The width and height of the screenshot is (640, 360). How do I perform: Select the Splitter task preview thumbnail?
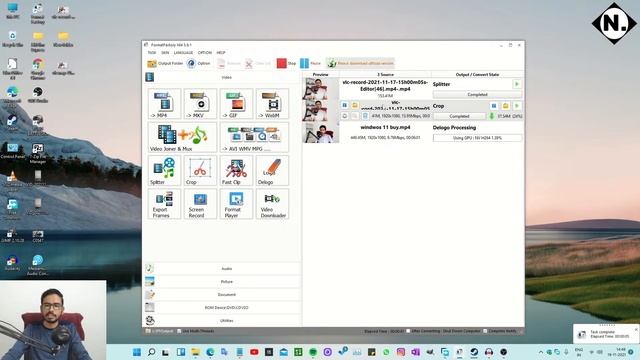[x=321, y=89]
